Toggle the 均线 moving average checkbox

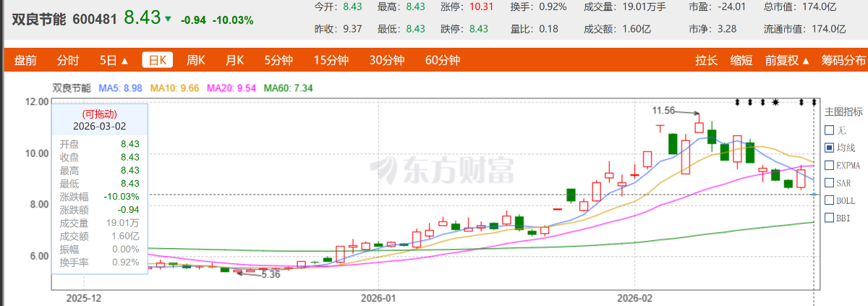point(829,148)
